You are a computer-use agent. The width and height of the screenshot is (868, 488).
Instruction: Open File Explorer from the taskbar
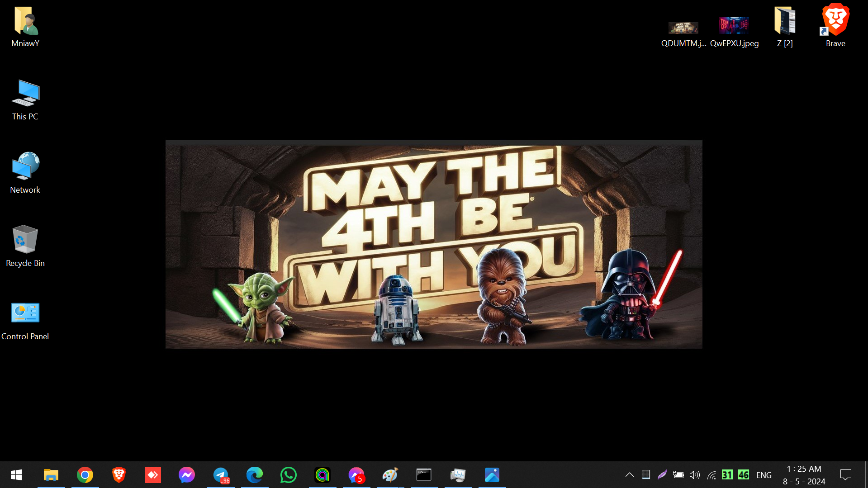point(51,475)
